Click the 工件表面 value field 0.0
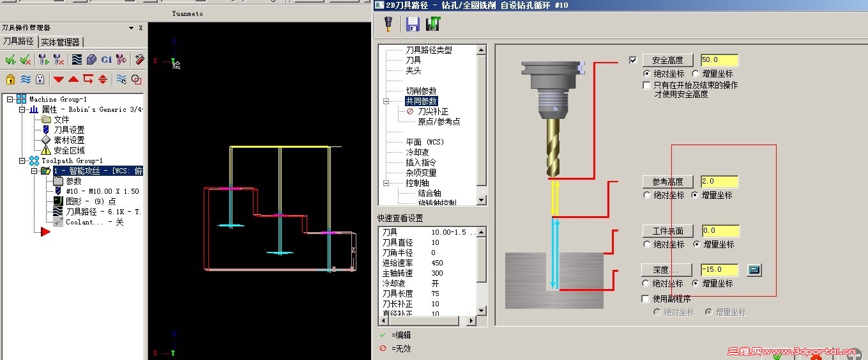The width and height of the screenshot is (868, 360). click(720, 231)
